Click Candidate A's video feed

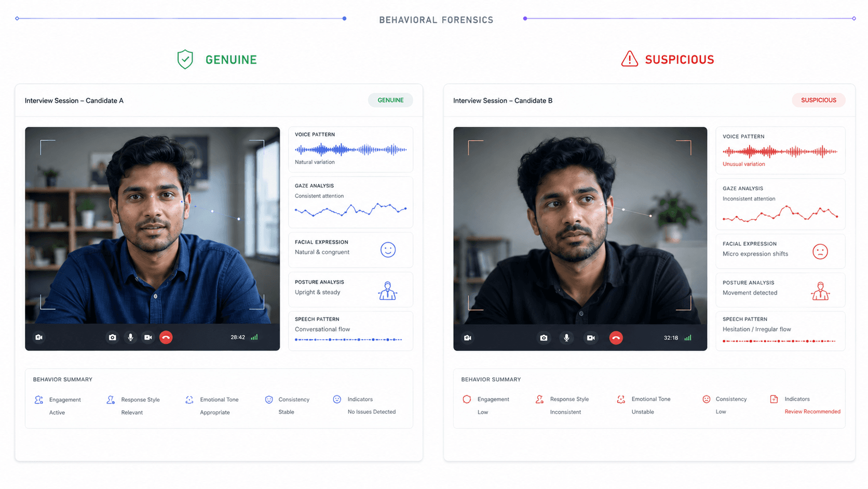pyautogui.click(x=152, y=226)
